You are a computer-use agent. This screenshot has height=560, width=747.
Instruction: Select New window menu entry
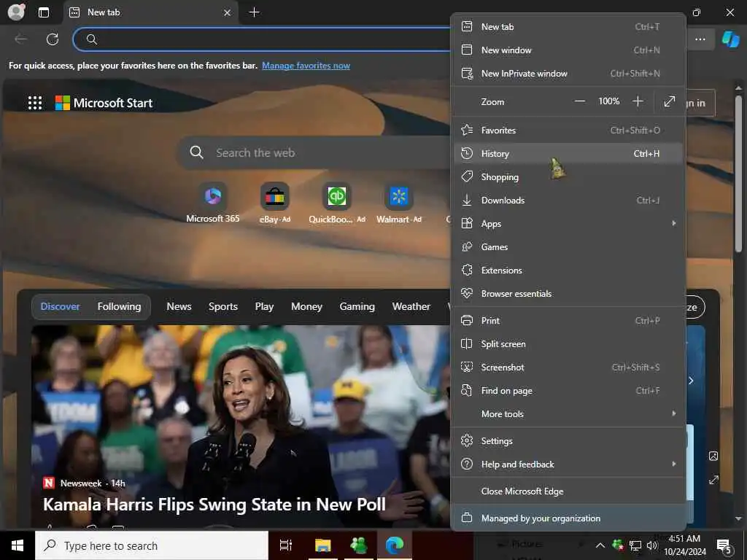568,50
